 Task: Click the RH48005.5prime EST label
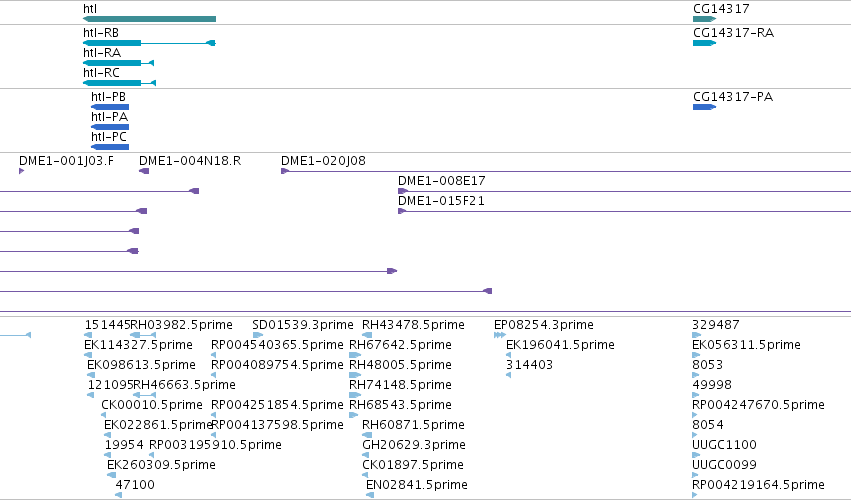point(400,365)
